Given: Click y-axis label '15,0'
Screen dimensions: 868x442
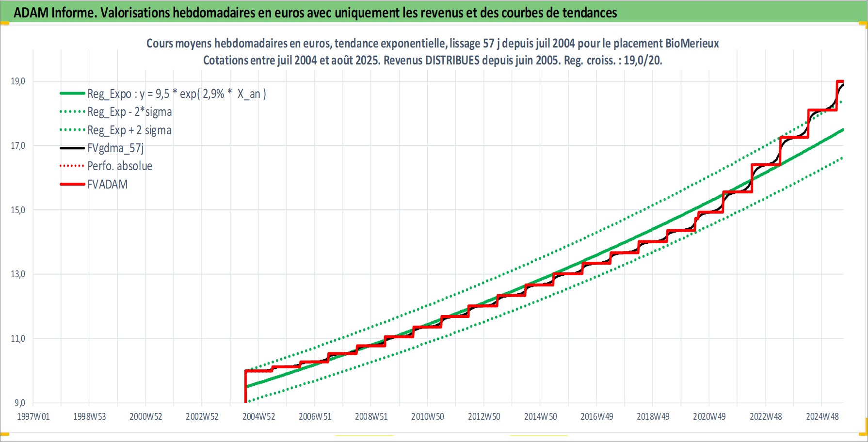Looking at the screenshot, I should tap(18, 210).
